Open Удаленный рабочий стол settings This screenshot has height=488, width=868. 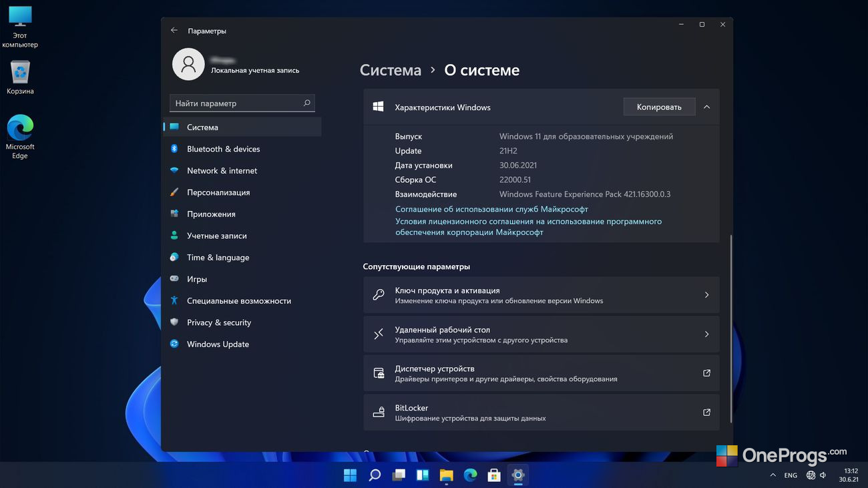pyautogui.click(x=541, y=334)
